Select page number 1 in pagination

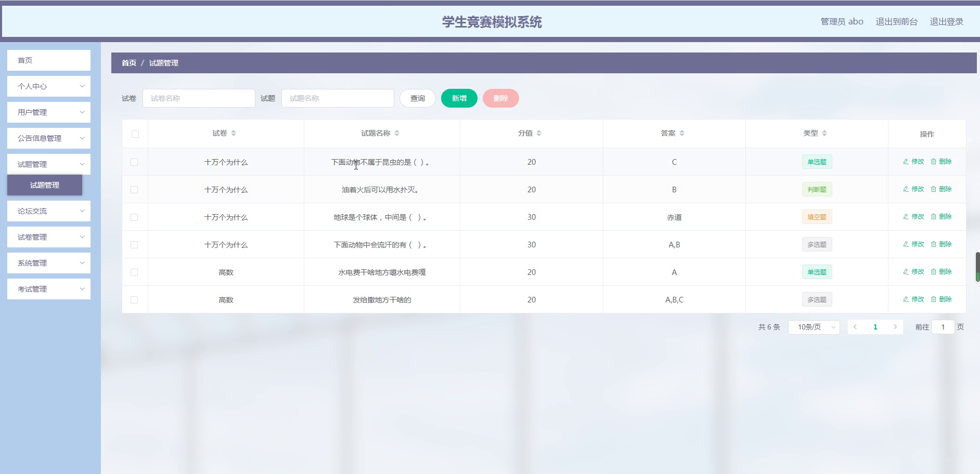(x=875, y=327)
